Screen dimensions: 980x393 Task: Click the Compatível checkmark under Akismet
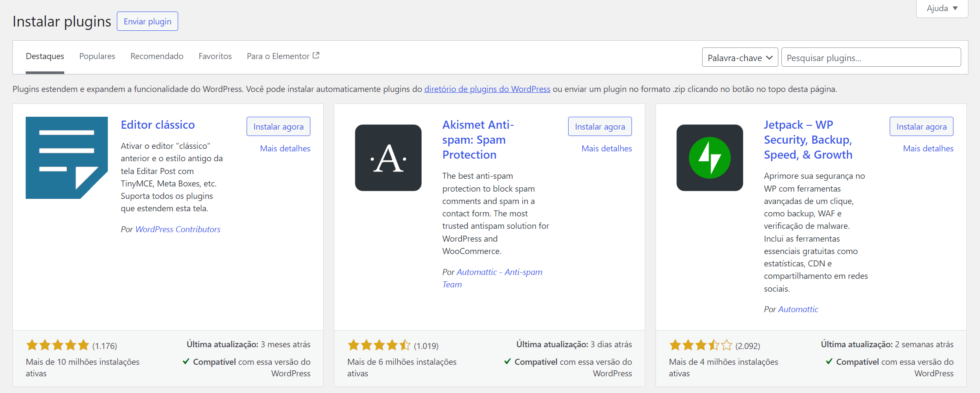pyautogui.click(x=507, y=361)
